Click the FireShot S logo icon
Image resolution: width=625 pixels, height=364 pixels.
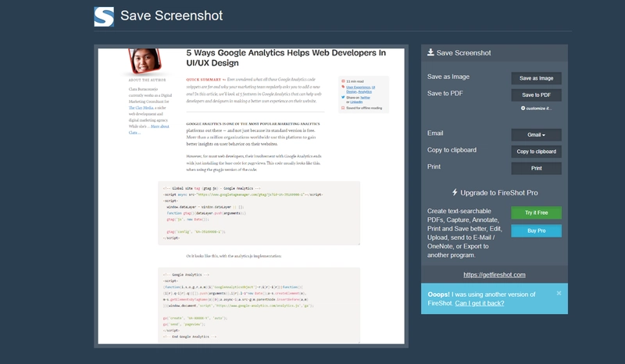pyautogui.click(x=104, y=16)
